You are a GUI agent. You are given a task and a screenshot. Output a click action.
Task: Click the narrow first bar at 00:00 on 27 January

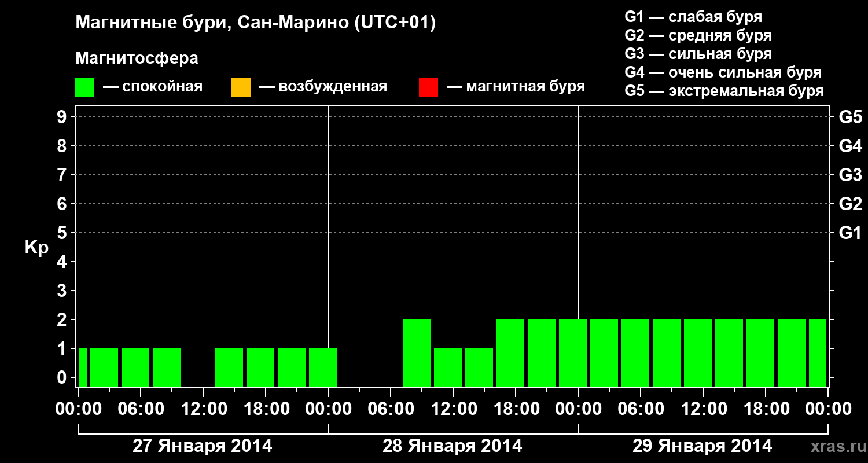pos(83,367)
